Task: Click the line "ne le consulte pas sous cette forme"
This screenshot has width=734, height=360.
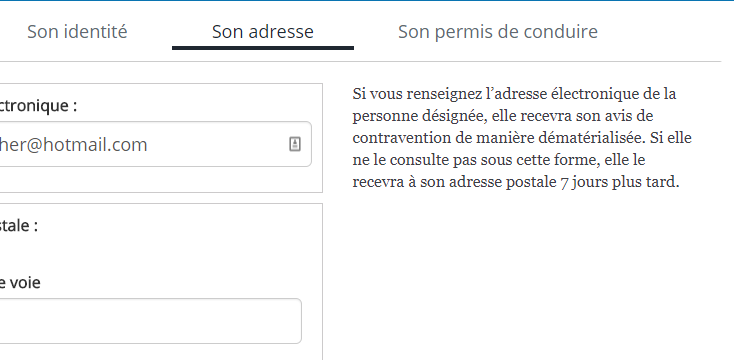Action: [499, 160]
